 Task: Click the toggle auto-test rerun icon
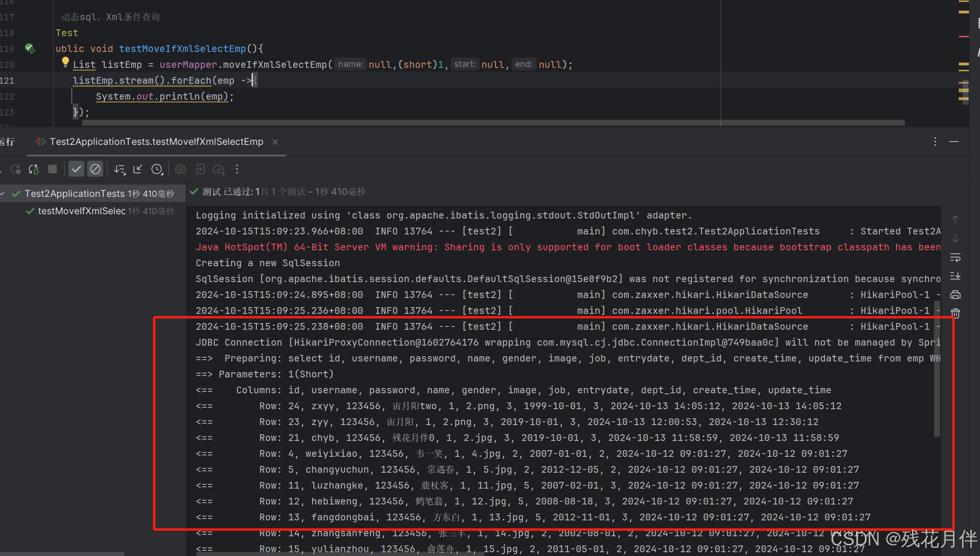[x=34, y=169]
